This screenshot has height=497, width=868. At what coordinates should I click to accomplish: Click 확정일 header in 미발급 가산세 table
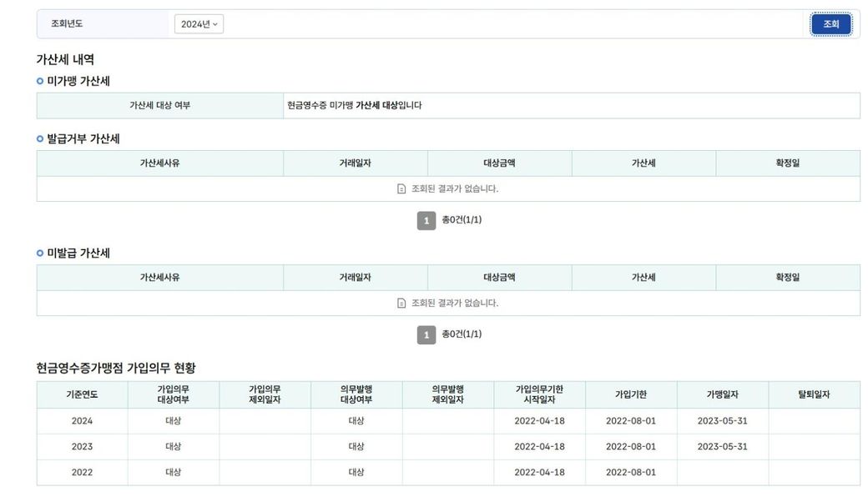tap(787, 278)
